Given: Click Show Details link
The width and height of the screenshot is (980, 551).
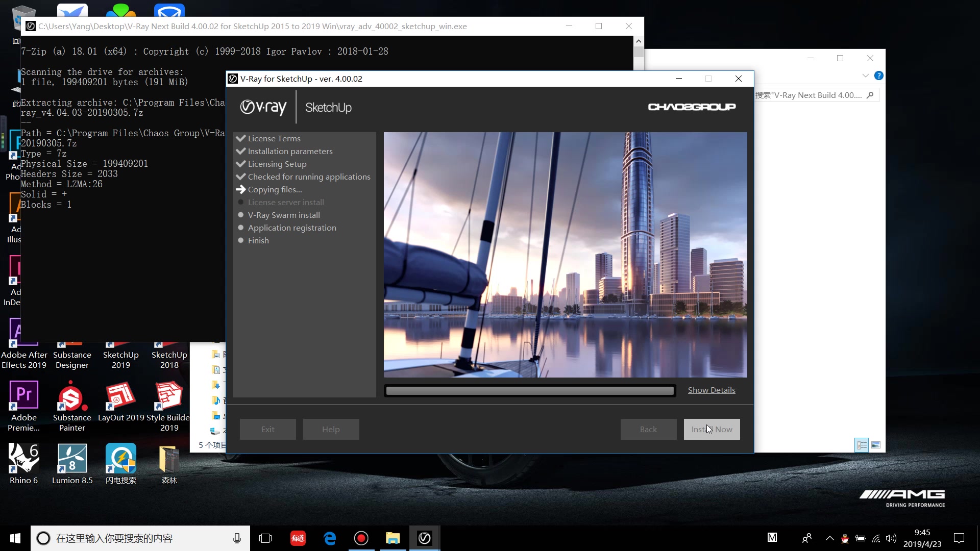Looking at the screenshot, I should 711,390.
